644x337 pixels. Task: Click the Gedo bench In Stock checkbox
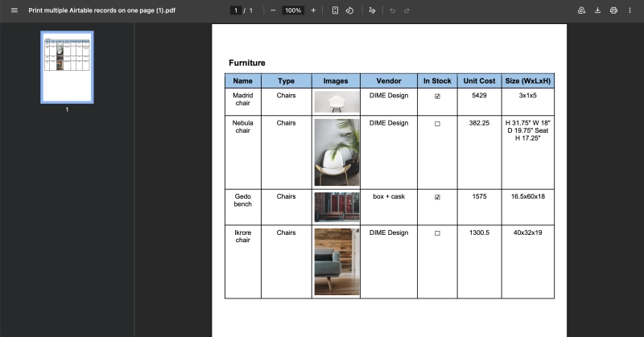point(437,197)
